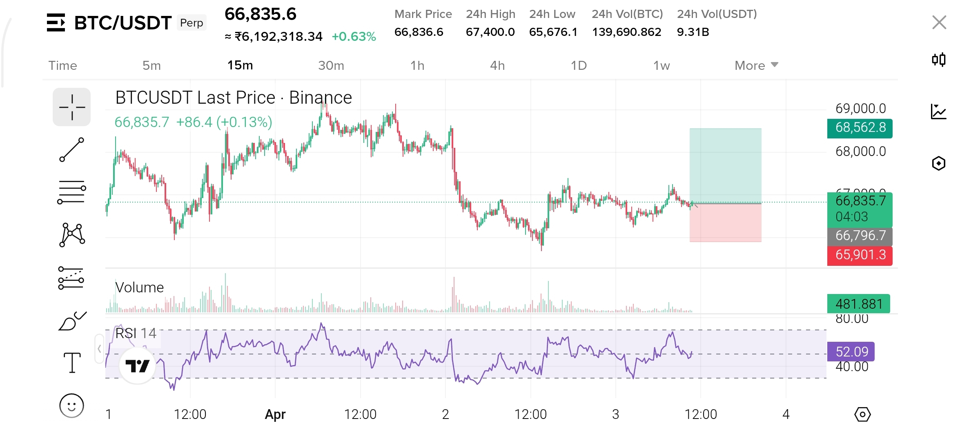Viewport: 980px width, 441px height.
Task: Switch to the 30m timeframe
Action: click(331, 65)
